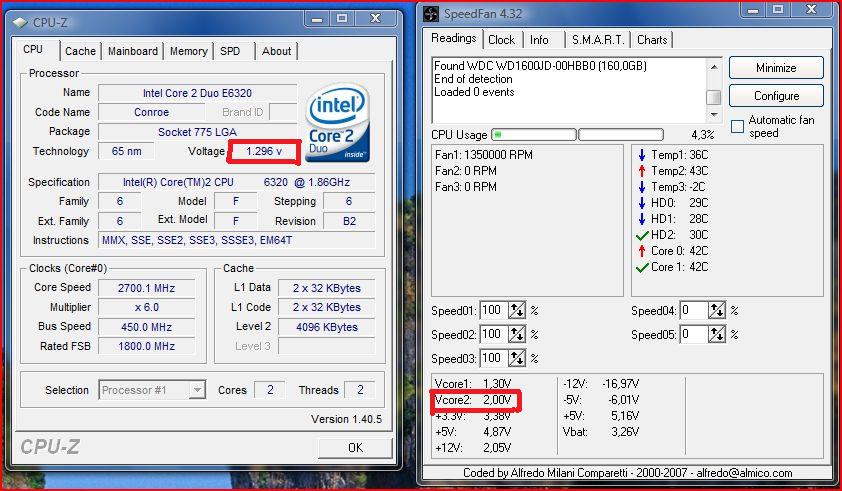842x491 pixels.
Task: Click the Core 1 green checkmark icon
Action: coord(642,267)
